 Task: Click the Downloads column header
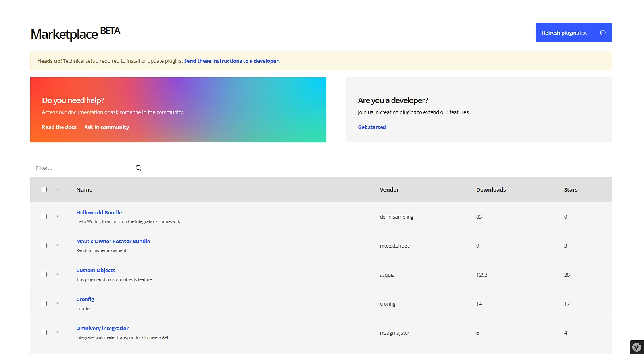491,190
